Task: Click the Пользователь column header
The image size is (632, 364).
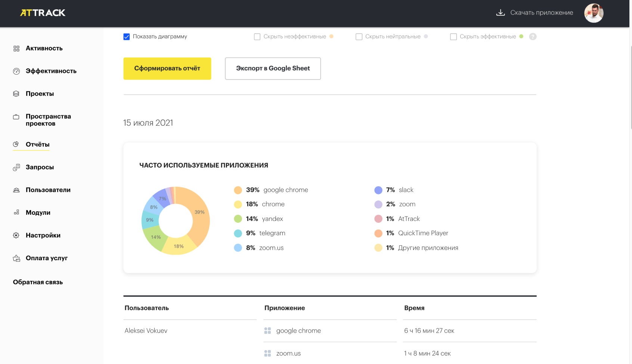Action: 147,308
